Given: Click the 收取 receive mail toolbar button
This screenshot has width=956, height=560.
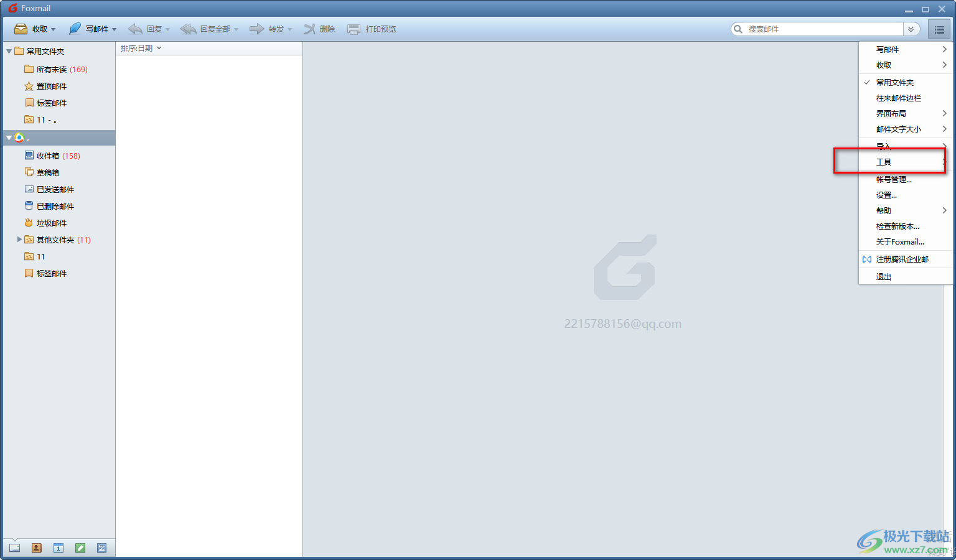Looking at the screenshot, I should tap(30, 29).
